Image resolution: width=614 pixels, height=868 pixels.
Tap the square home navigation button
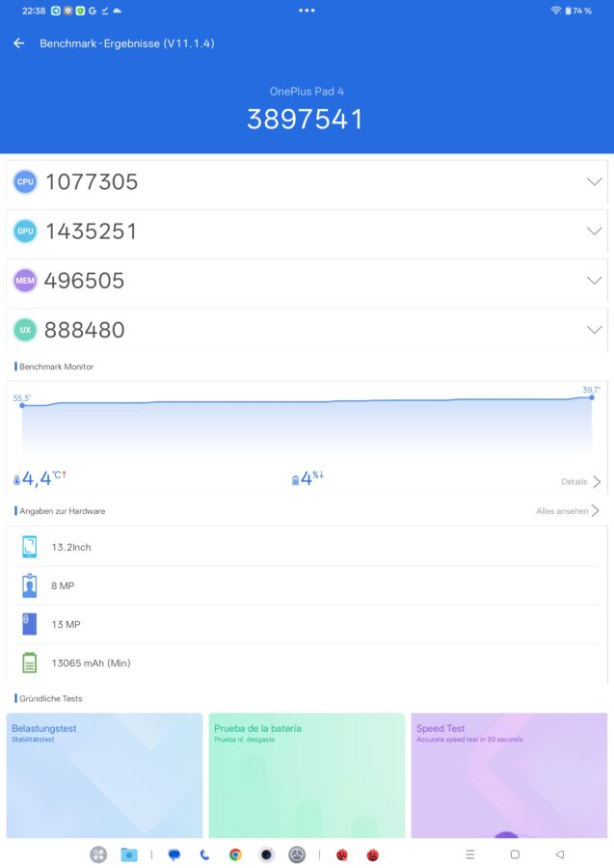pyautogui.click(x=515, y=854)
